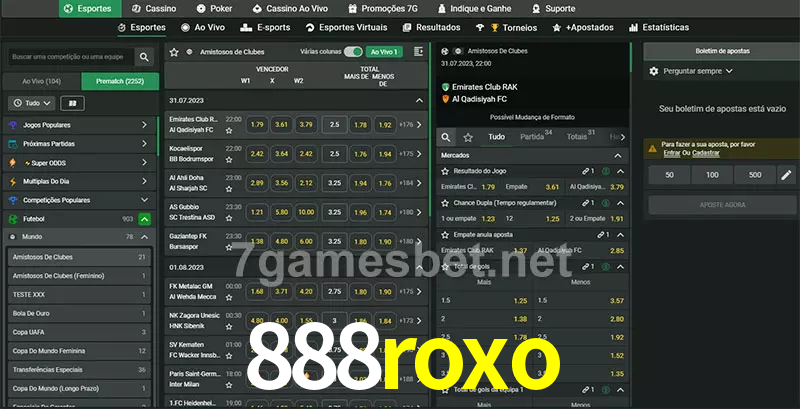
Task: Open the Tudo time filter dropdown
Action: pyautogui.click(x=30, y=103)
